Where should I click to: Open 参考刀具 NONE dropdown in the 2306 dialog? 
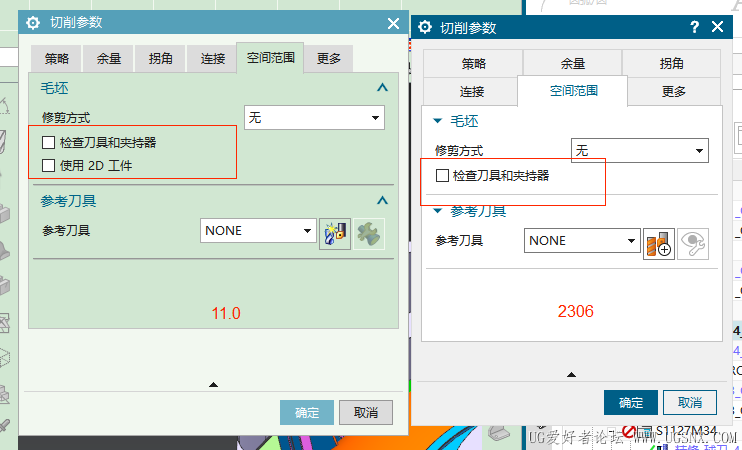pyautogui.click(x=582, y=240)
